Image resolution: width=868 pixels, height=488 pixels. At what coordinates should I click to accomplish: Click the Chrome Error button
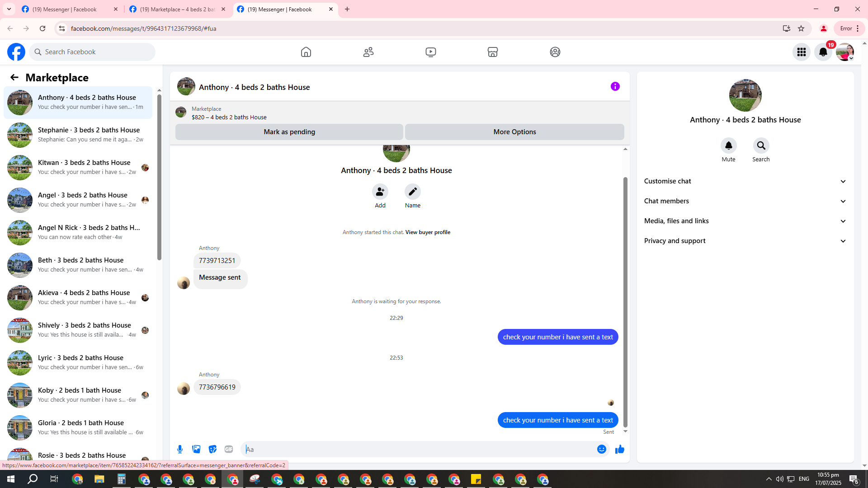coord(849,28)
